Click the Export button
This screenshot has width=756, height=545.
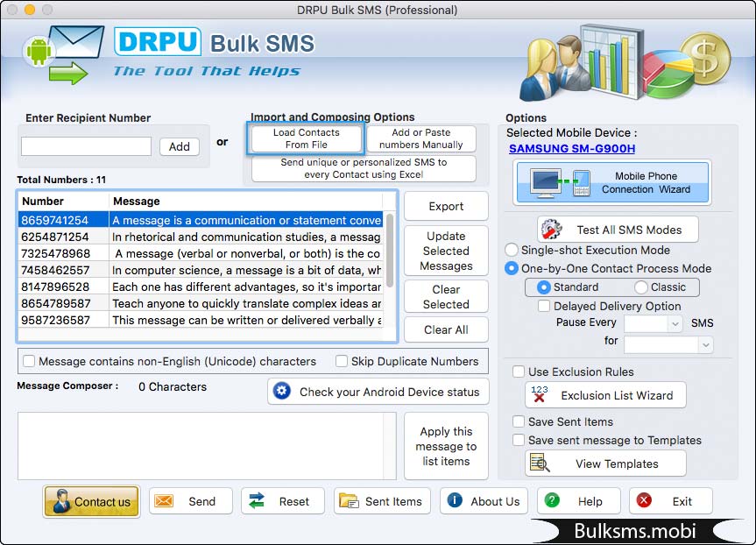pos(446,206)
